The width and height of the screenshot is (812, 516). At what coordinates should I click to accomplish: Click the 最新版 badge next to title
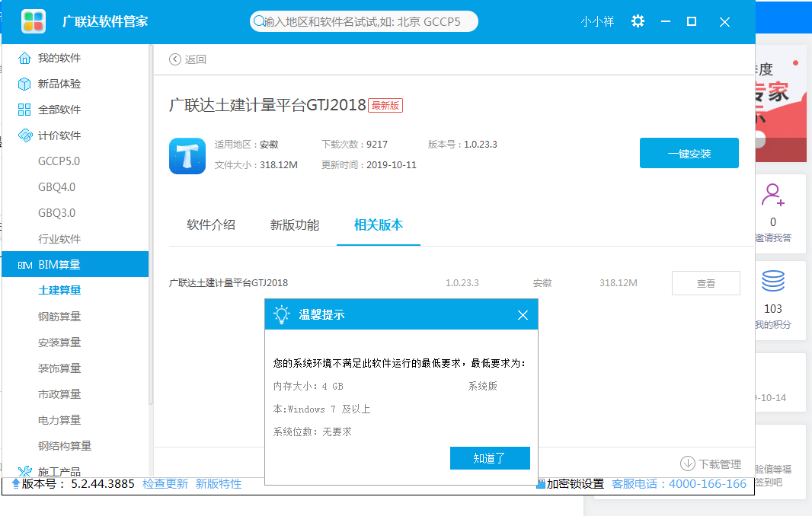click(385, 106)
